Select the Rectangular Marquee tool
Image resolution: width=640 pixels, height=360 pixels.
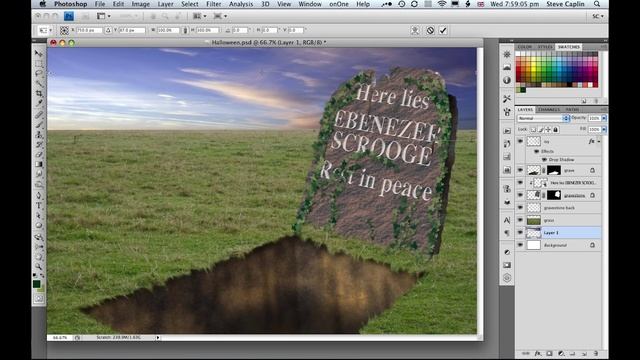pyautogui.click(x=39, y=64)
